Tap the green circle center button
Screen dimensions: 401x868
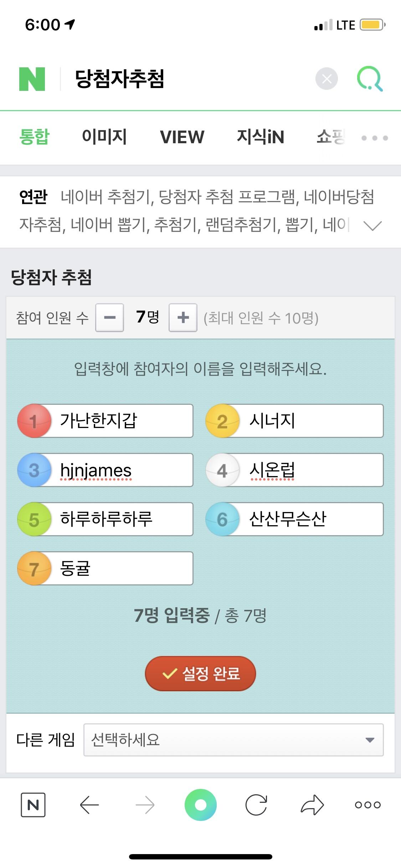[201, 805]
